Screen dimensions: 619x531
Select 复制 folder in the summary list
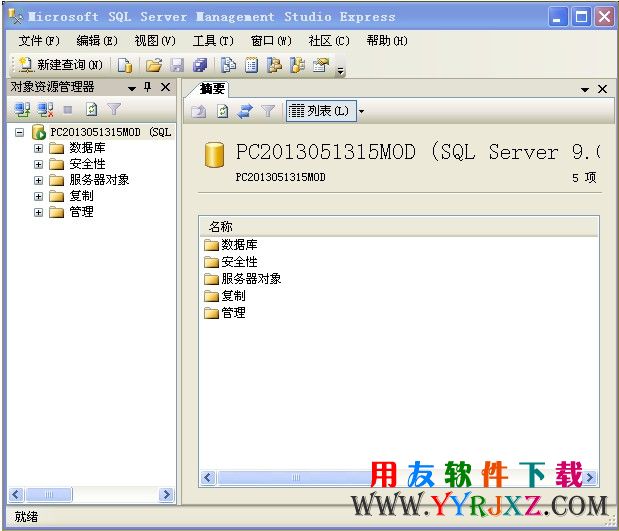click(x=225, y=296)
